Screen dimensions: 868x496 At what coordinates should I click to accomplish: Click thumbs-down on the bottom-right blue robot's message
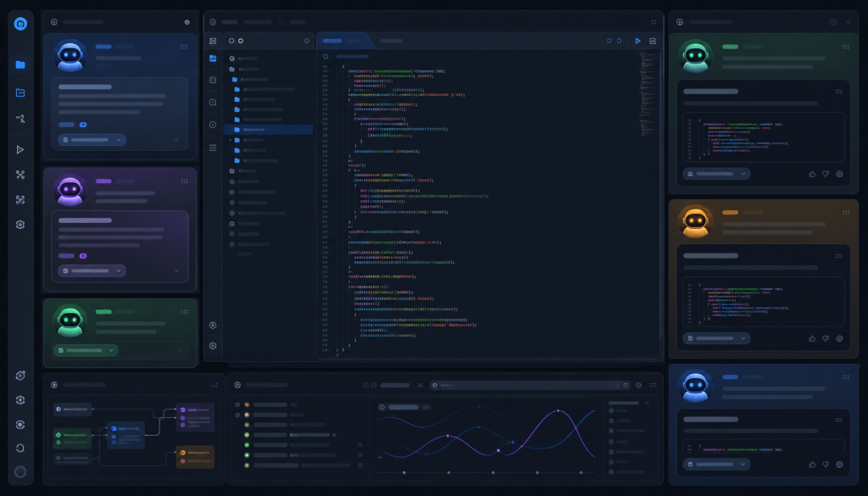(x=826, y=465)
